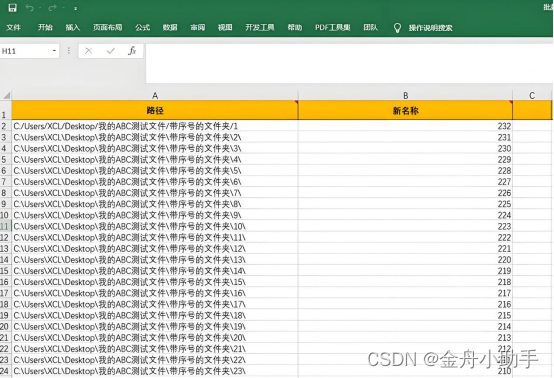Click the path cell ending in 文件夹/1
This screenshot has height=378, width=554.
pos(155,126)
